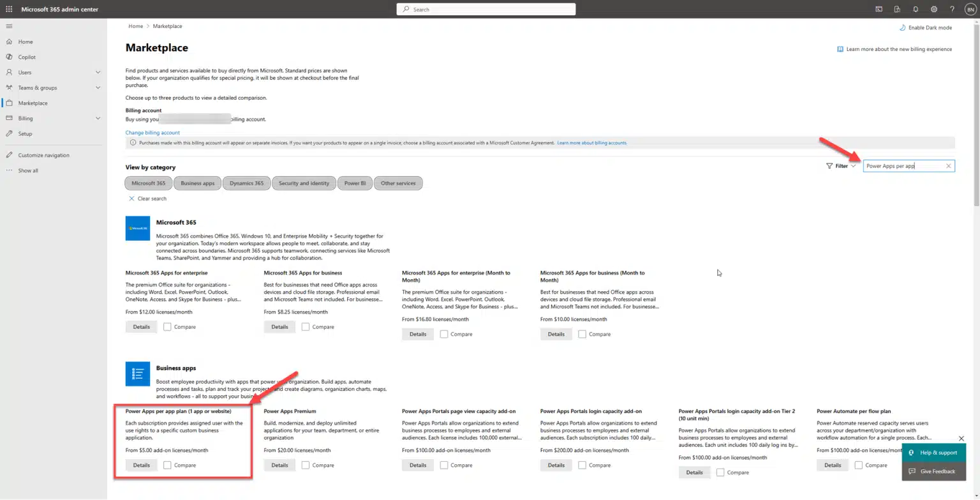Open the app launcher waffle icon
Image resolution: width=980 pixels, height=500 pixels.
coord(9,10)
